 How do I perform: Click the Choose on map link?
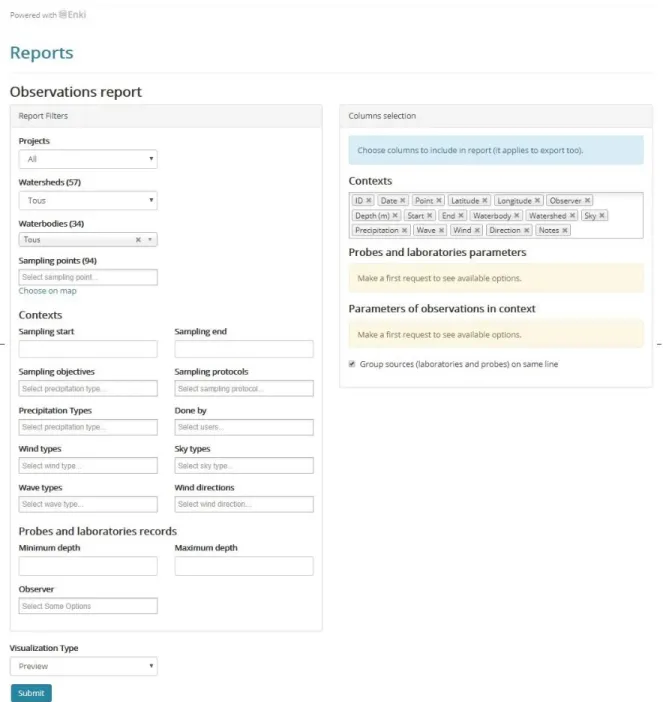[x=47, y=291]
